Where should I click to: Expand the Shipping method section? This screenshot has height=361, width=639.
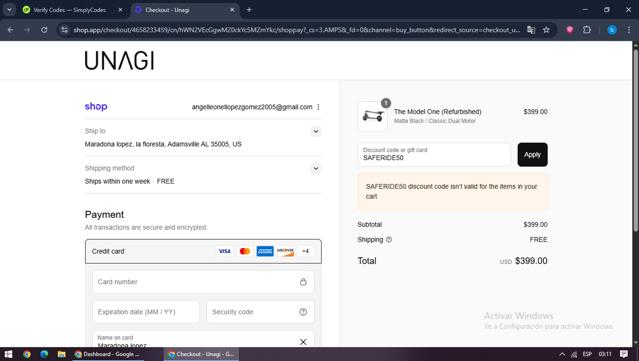[x=316, y=168]
